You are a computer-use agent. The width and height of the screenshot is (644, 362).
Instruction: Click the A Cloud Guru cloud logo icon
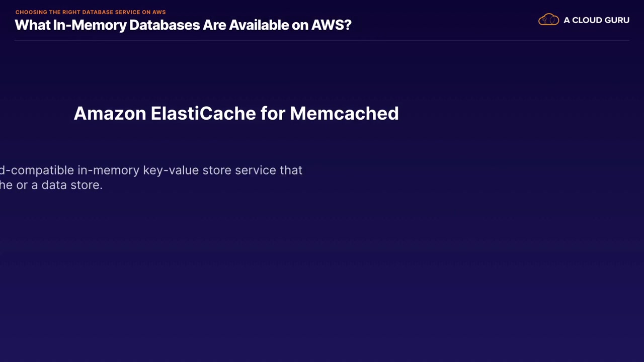pos(548,20)
